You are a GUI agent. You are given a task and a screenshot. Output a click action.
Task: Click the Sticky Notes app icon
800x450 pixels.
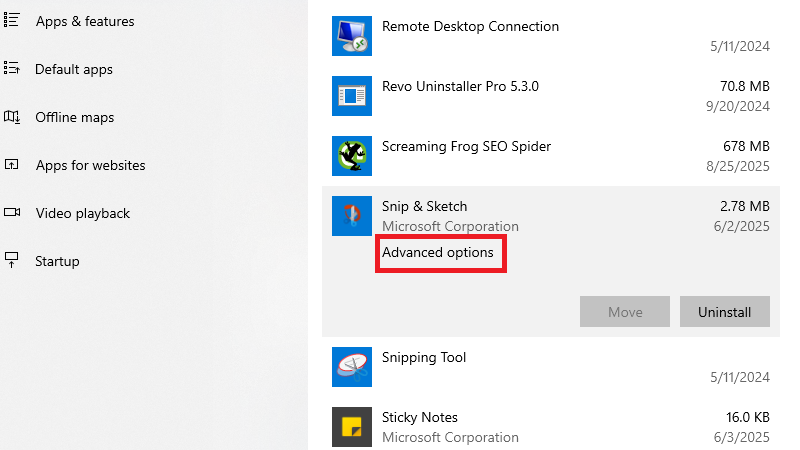click(352, 427)
